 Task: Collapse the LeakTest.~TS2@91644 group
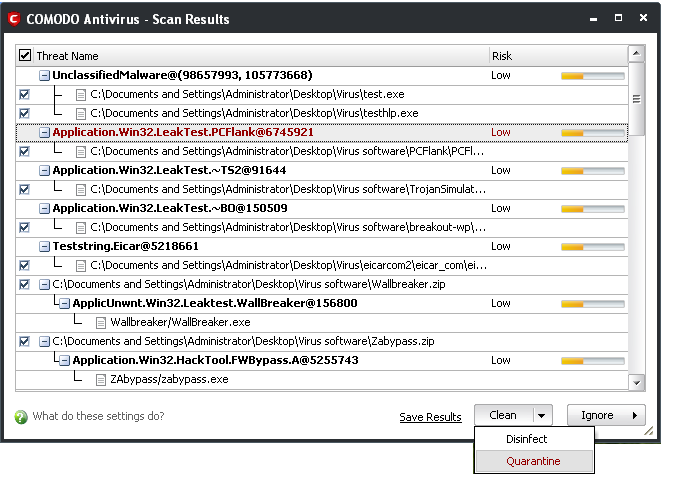[x=44, y=170]
